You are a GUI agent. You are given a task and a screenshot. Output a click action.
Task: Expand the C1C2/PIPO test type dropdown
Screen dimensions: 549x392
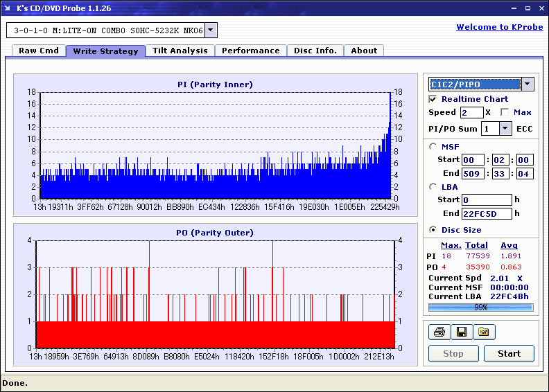pos(528,84)
